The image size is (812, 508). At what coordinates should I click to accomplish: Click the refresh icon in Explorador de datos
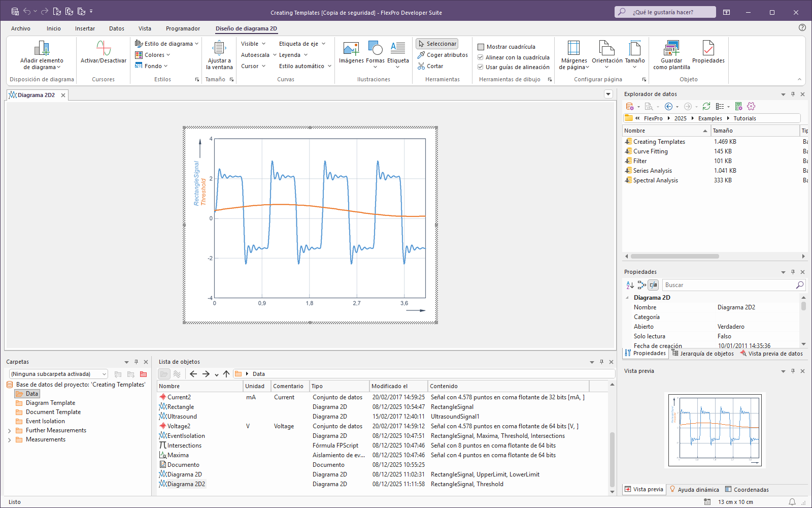706,106
